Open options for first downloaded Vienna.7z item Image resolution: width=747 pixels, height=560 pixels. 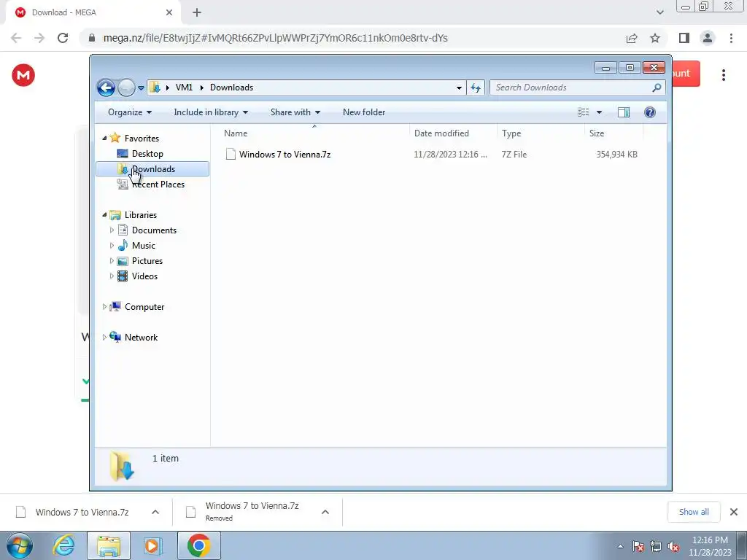(155, 512)
